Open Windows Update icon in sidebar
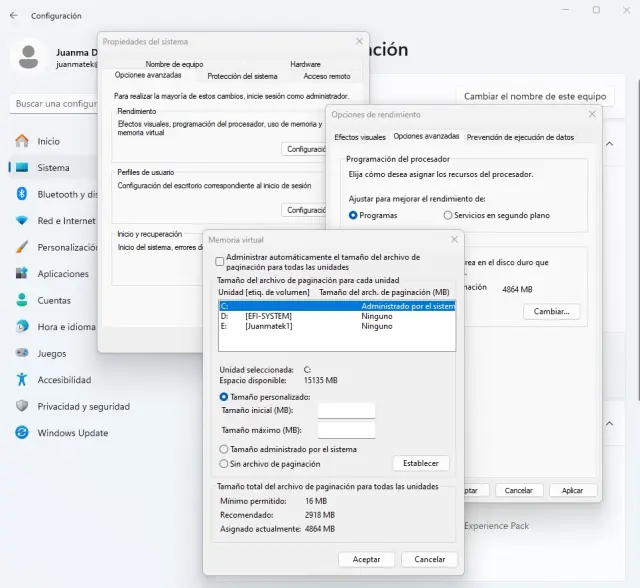Image resolution: width=640 pixels, height=588 pixels. tap(21, 433)
